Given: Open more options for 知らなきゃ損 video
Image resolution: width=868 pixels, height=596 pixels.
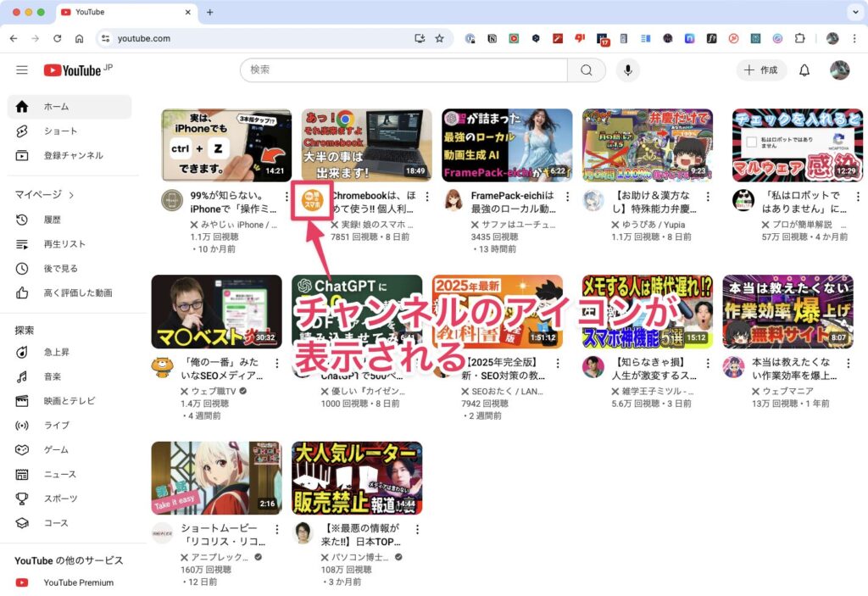Looking at the screenshot, I should point(708,363).
